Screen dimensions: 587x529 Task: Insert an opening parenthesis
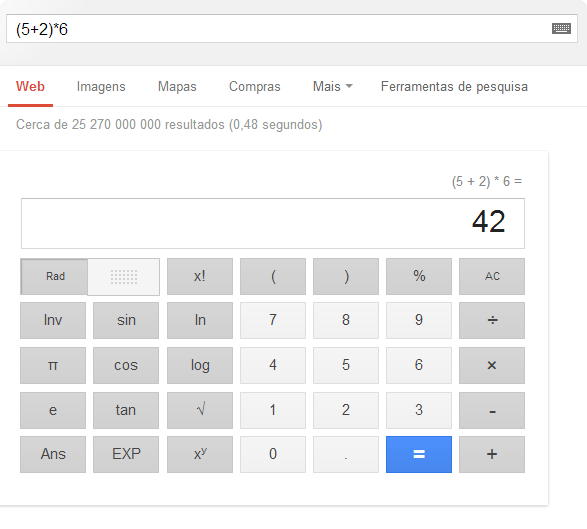pos(273,276)
